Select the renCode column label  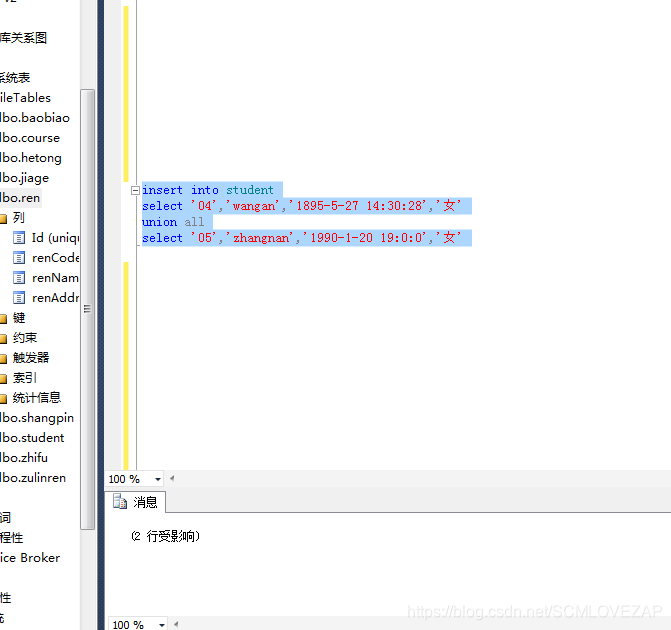click(56, 258)
